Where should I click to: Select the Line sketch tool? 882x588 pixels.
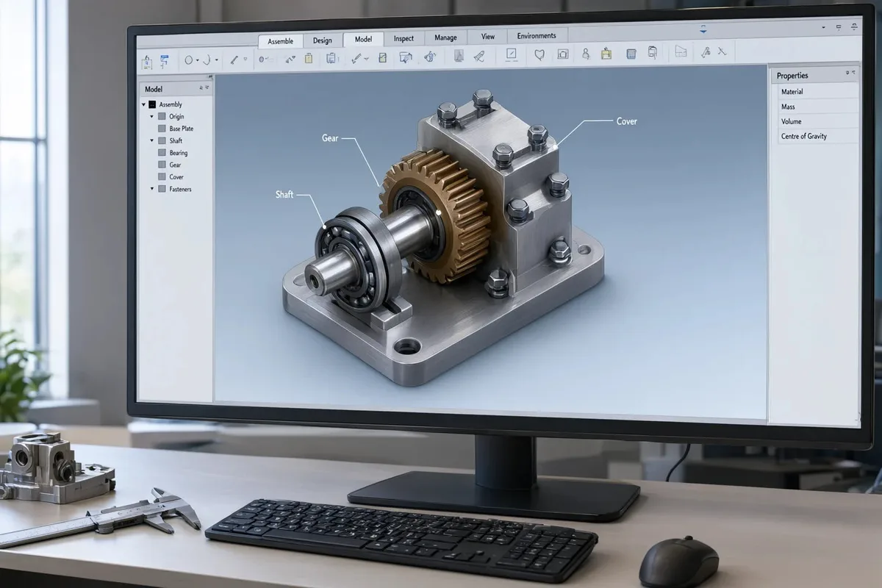click(234, 60)
